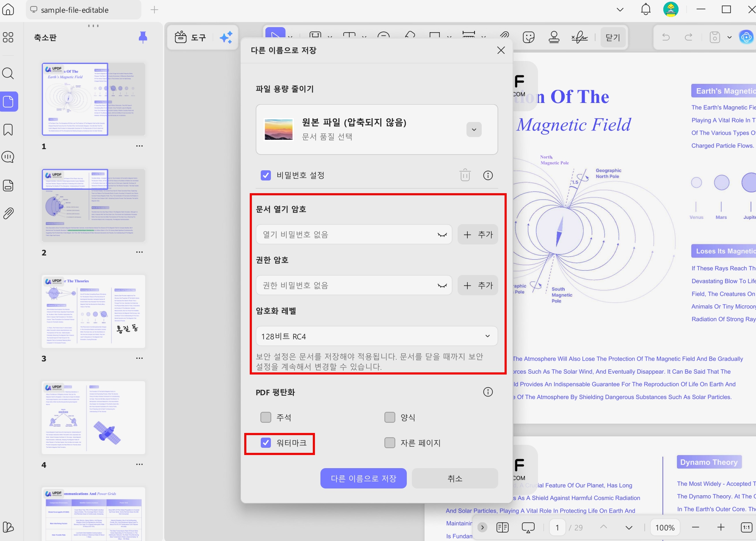Open the bookmark panel icon
The height and width of the screenshot is (541, 756).
click(x=8, y=130)
